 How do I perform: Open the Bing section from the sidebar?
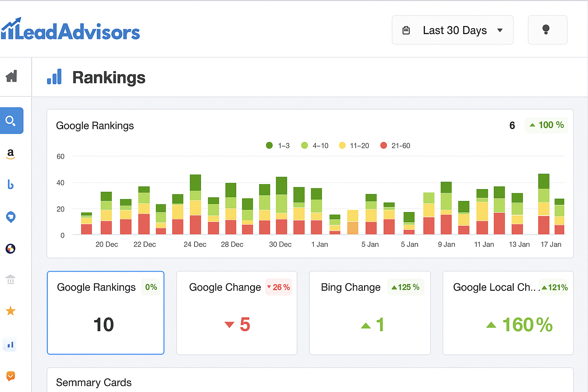pos(11,185)
